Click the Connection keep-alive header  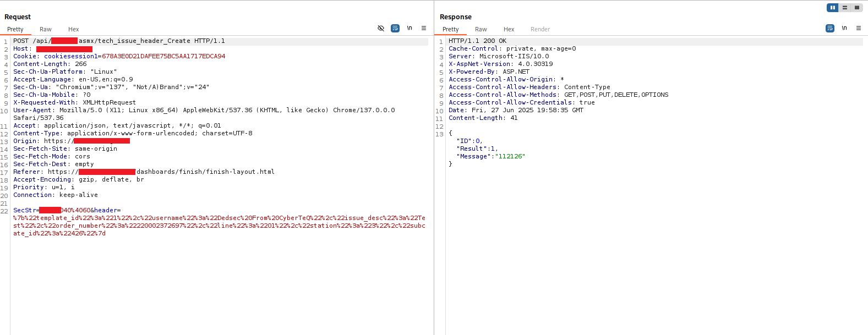[56, 195]
